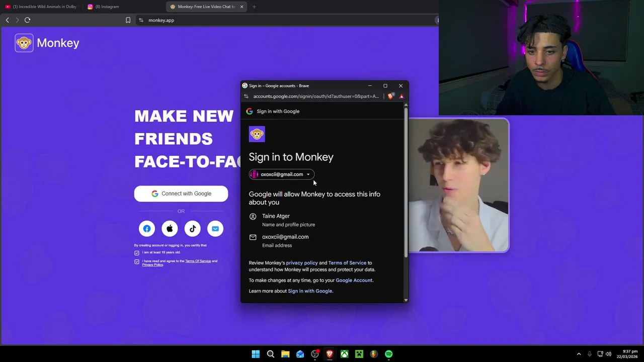Go back in the Brave browser
Screen dimensions: 644x362
point(7,20)
